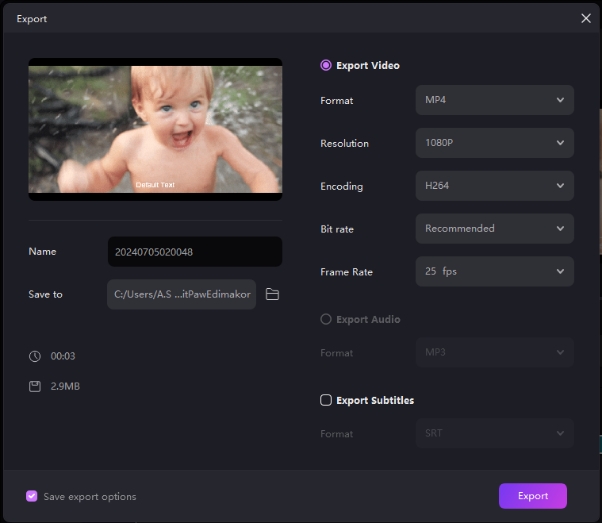The width and height of the screenshot is (602, 523).
Task: Open the Bit rate Recommended dropdown
Action: point(494,229)
